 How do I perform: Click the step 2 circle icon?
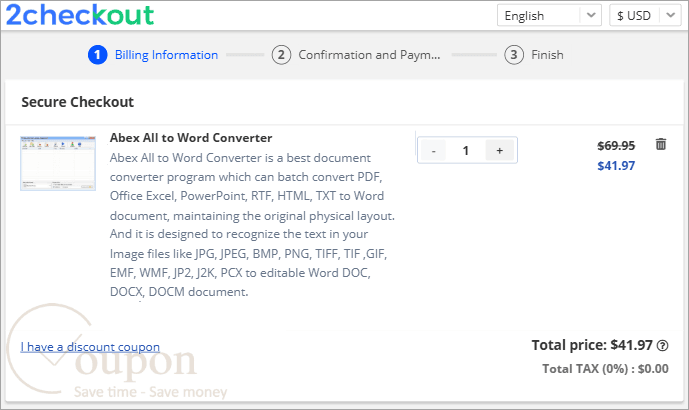(281, 55)
